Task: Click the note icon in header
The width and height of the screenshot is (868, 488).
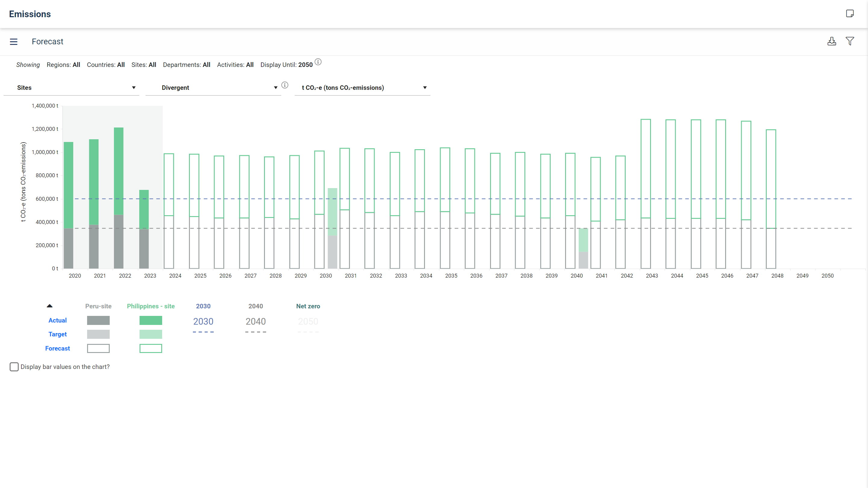Action: click(850, 14)
